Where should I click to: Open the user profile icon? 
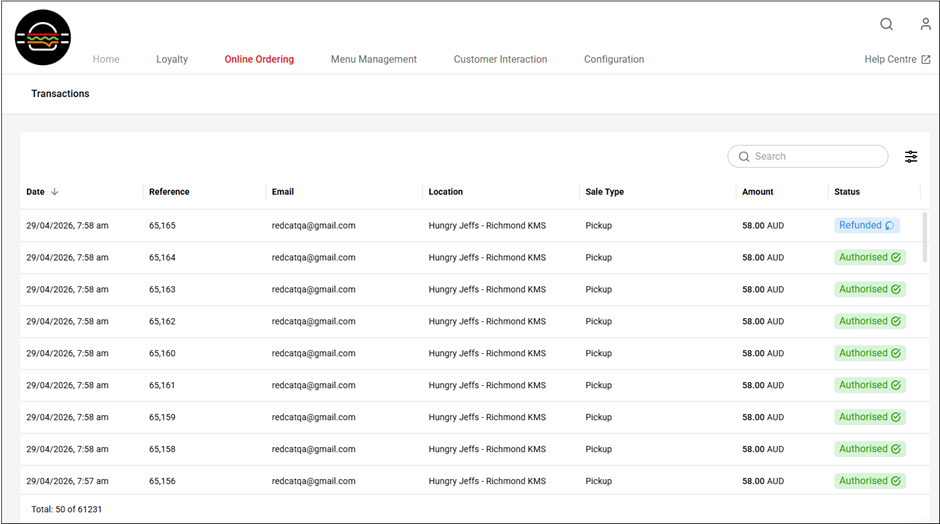click(x=925, y=24)
